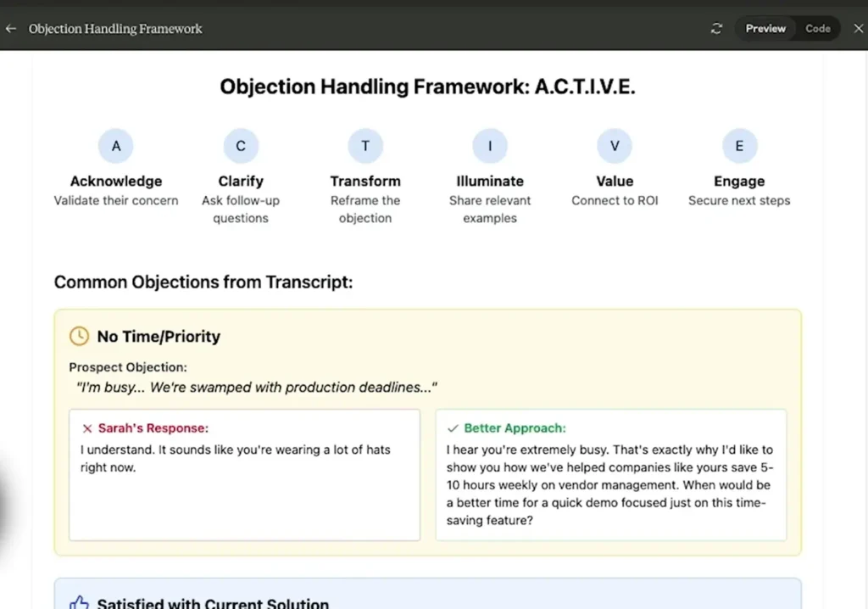Switch to the Code tab

(x=818, y=28)
